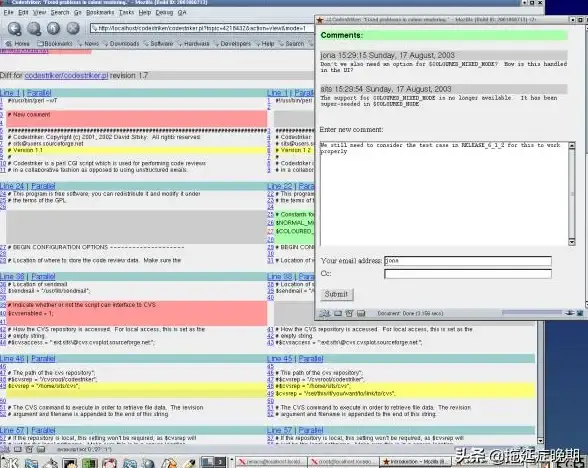
Task: Expand the Hardware bookmark folder
Action: [194, 44]
